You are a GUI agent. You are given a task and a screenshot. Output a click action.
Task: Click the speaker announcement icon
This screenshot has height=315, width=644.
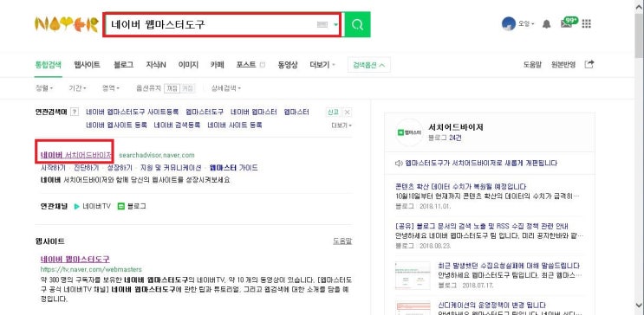399,164
